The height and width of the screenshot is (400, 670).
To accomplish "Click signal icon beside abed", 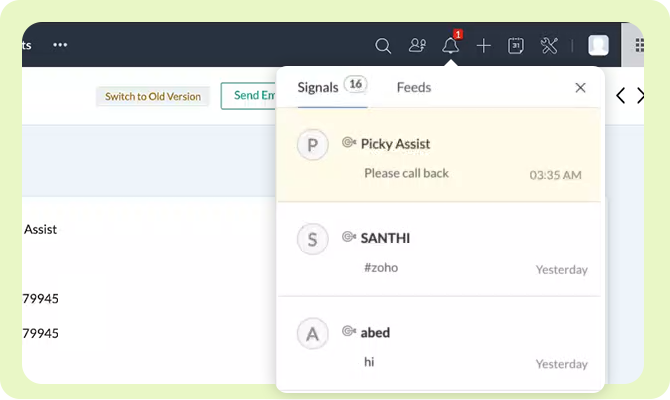I will coord(349,331).
